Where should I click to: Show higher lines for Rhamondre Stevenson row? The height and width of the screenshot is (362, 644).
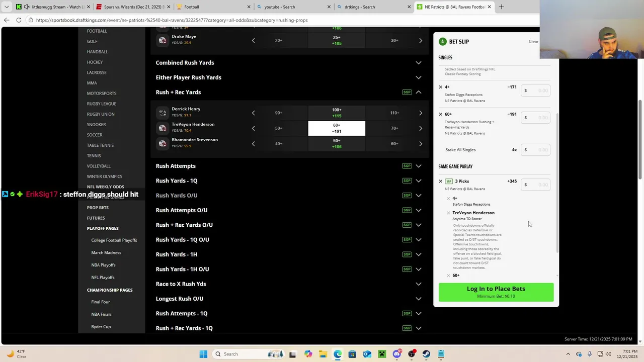(421, 144)
